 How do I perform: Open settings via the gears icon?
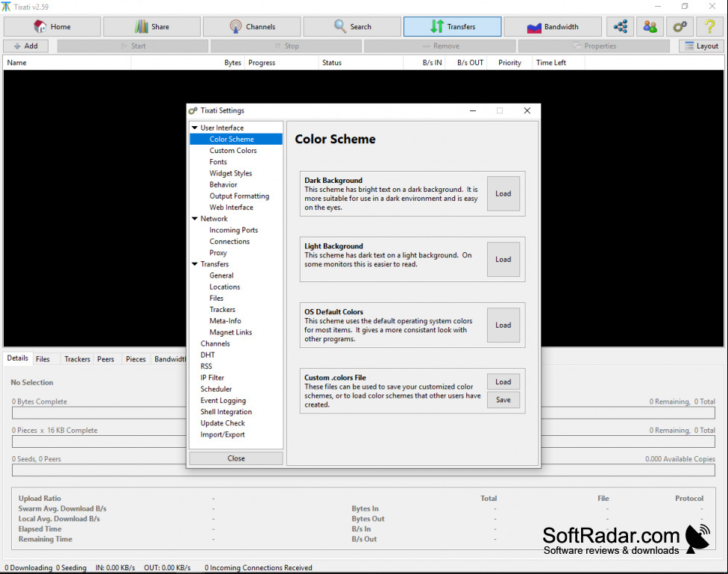tap(680, 26)
